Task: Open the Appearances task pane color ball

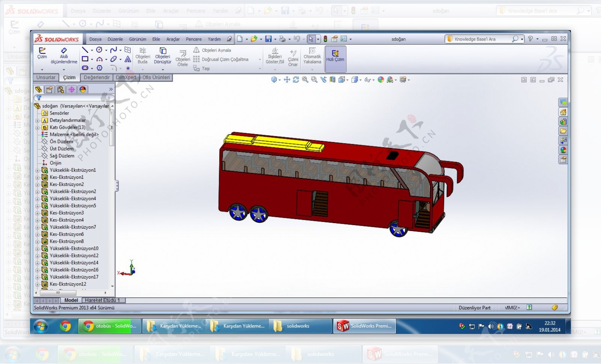Action: [563, 150]
